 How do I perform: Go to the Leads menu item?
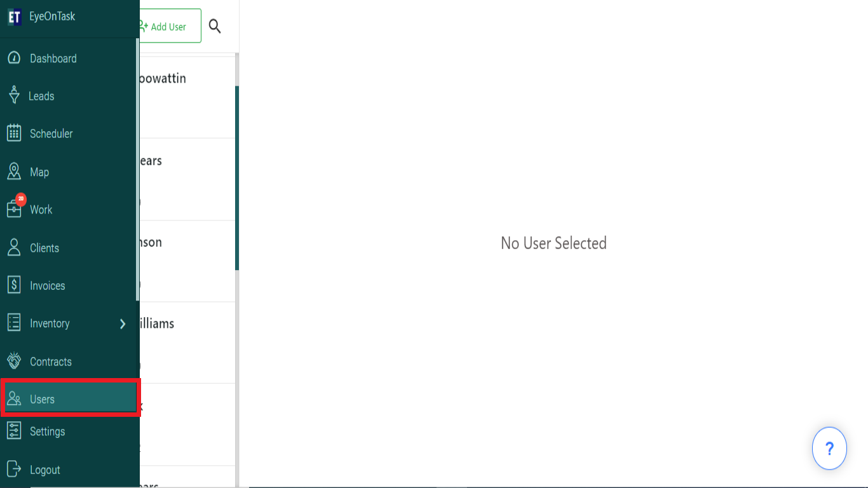point(41,96)
